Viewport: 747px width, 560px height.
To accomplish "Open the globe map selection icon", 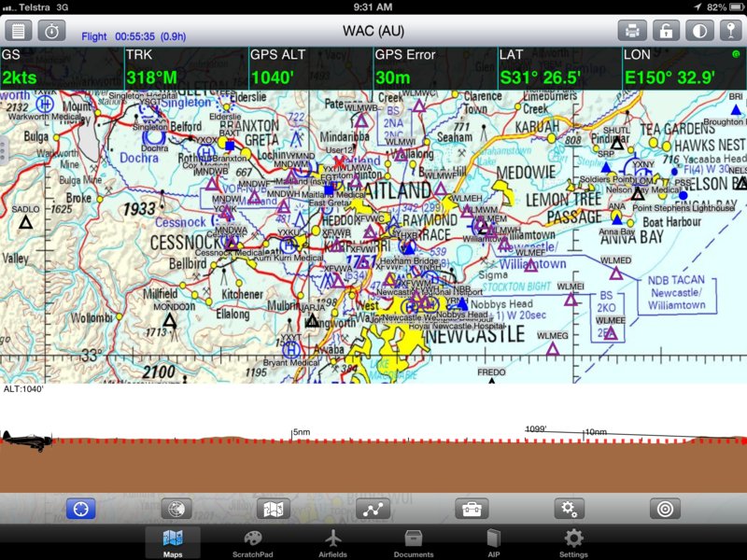I will (176, 509).
